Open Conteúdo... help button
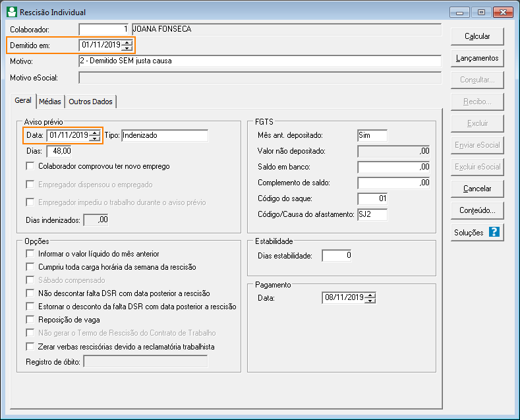 coord(477,210)
